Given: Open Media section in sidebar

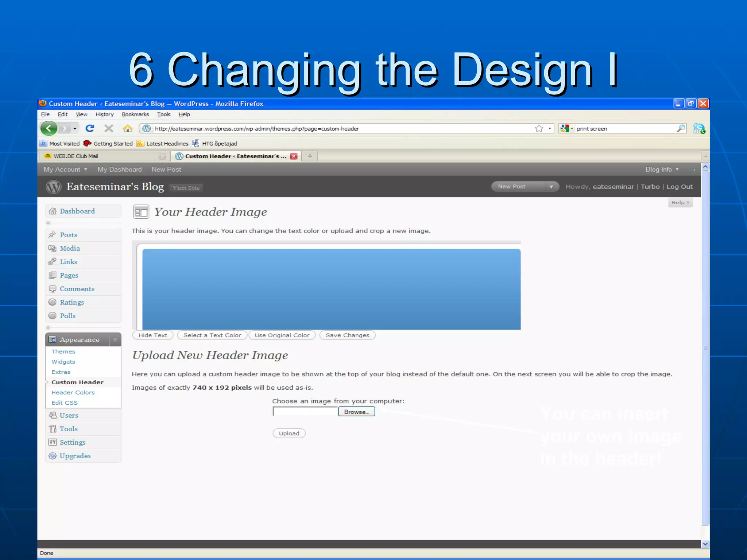Looking at the screenshot, I should tap(83, 248).
